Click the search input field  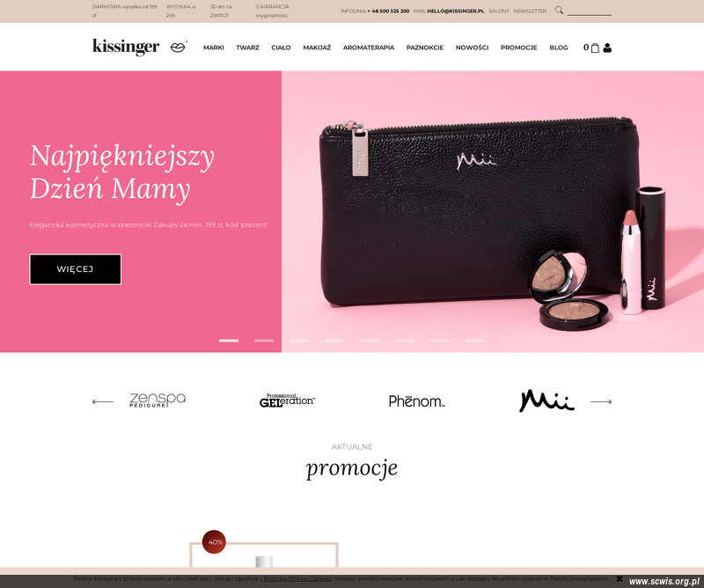[x=590, y=11]
